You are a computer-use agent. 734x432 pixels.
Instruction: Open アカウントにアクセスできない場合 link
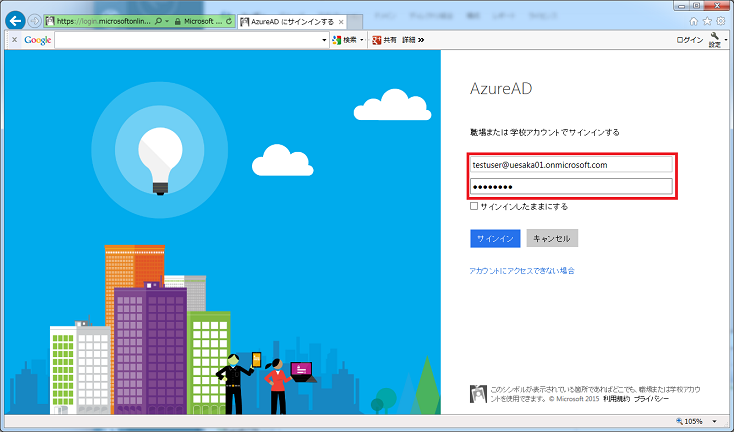pyautogui.click(x=522, y=271)
